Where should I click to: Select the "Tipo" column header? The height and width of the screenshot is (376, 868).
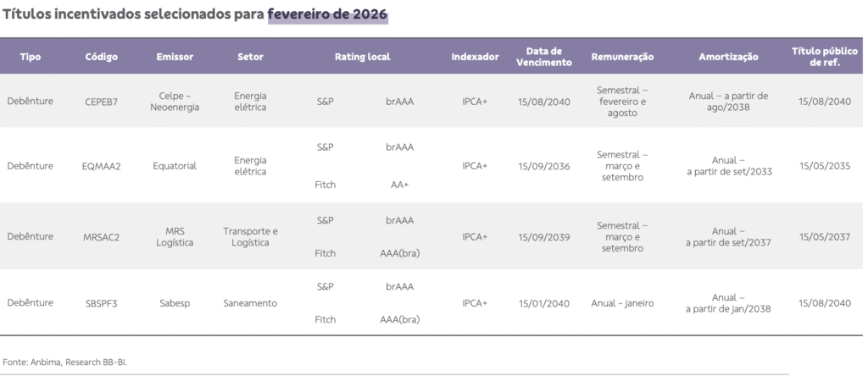(x=31, y=57)
